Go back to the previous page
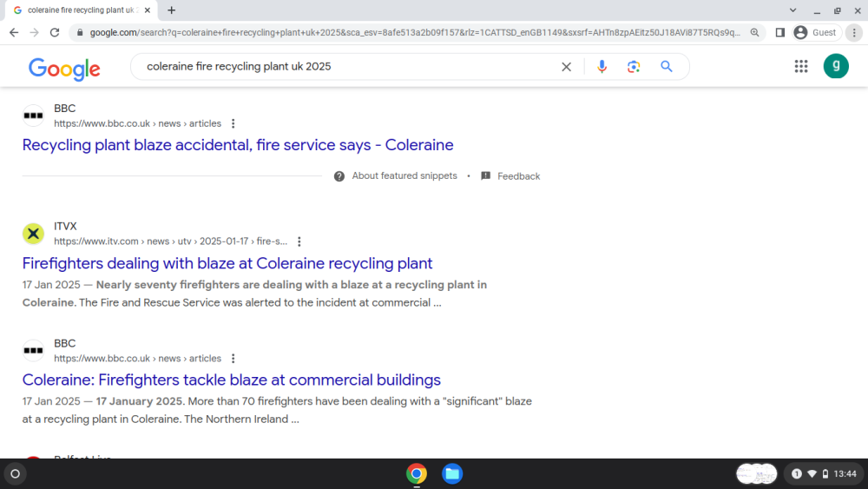868x489 pixels. pyautogui.click(x=14, y=33)
